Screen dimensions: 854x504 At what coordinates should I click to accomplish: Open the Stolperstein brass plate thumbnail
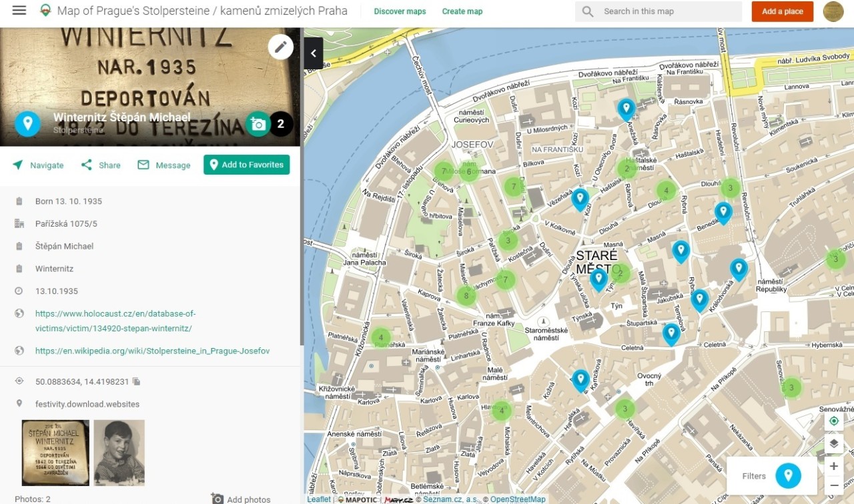(x=55, y=452)
